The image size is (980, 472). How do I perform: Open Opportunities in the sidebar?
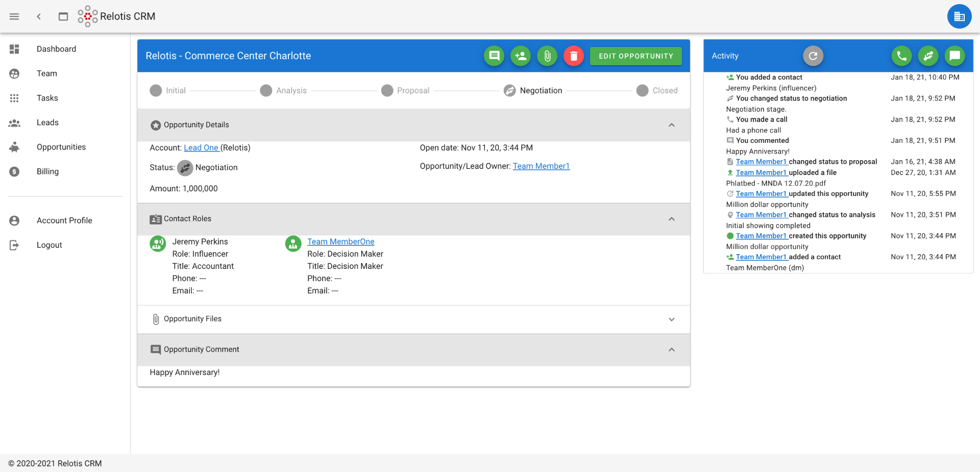click(61, 147)
